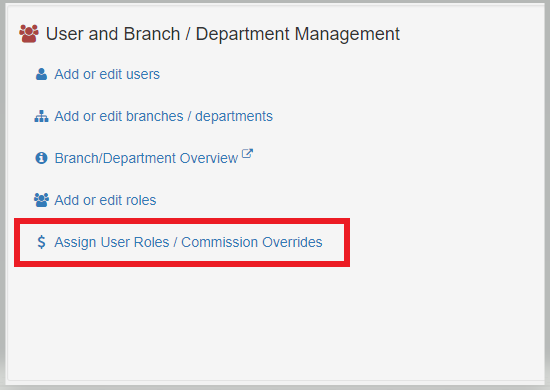The width and height of the screenshot is (550, 390).
Task: Click the dollar sign icon
Action: 41,242
